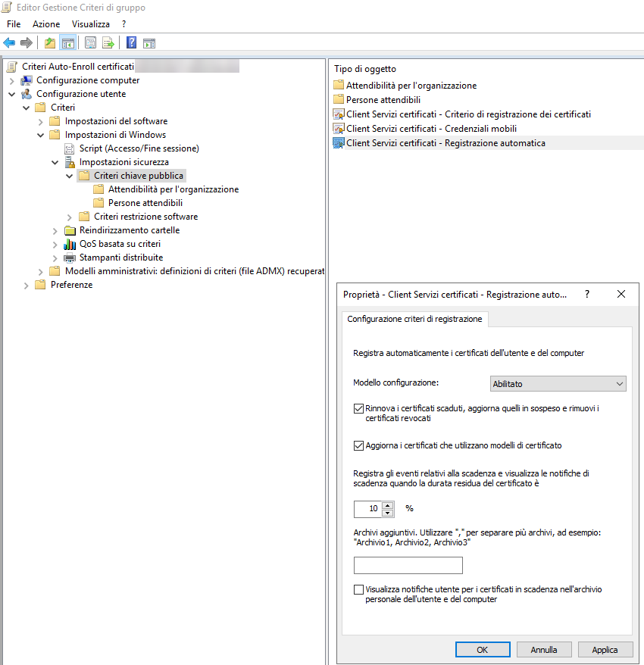644x665 pixels.
Task: Collapse the Configurazione utente node
Action: coord(12,94)
